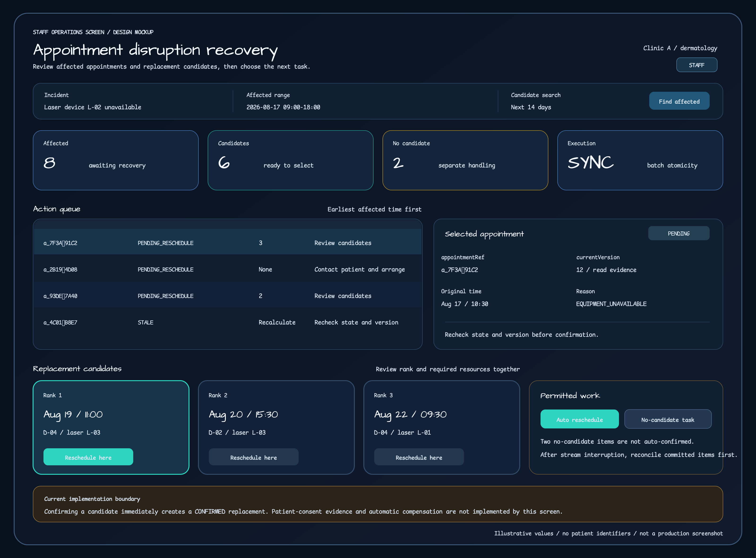The width and height of the screenshot is (756, 558).
Task: Click the Next 14 days value
Action: tap(531, 107)
